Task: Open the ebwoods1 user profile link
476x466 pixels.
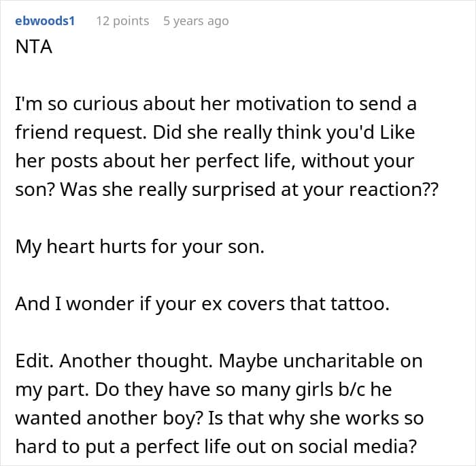Action: click(44, 21)
